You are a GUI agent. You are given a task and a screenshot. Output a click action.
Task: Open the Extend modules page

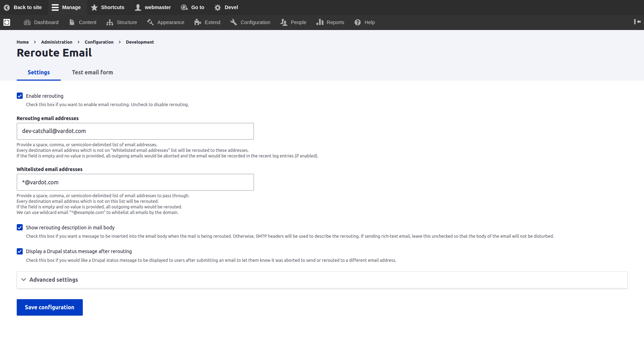click(207, 22)
